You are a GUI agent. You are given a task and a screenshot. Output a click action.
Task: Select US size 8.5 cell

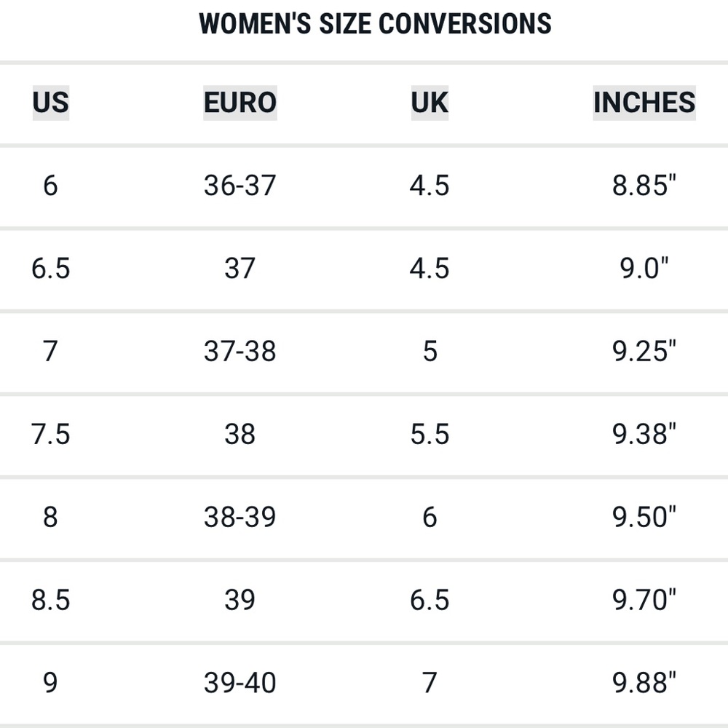[51, 600]
